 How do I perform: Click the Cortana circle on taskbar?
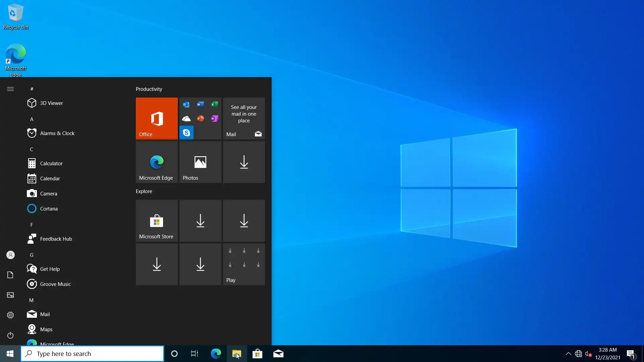click(174, 354)
